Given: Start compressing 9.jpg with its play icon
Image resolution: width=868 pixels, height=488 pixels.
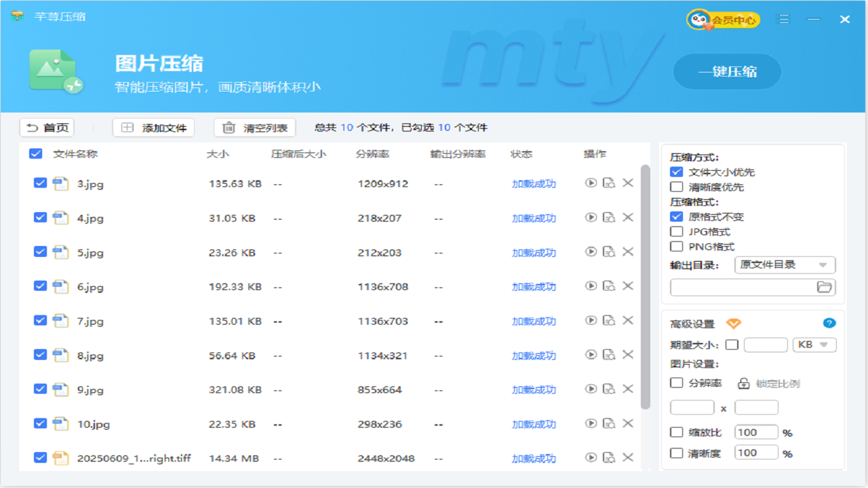Looking at the screenshot, I should (x=591, y=389).
